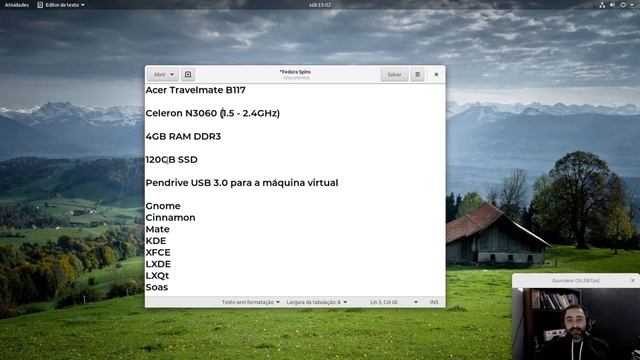Screen dimensions: 640x360
Task: Click the Celeron N3060 line
Action: click(213, 113)
